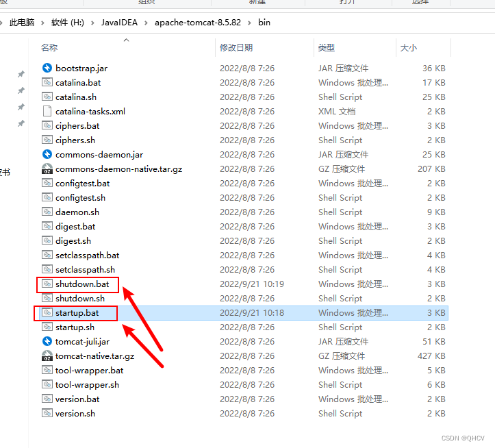Image resolution: width=495 pixels, height=448 pixels.
Task: Click the shutdown.sh file icon
Action: pos(47,298)
